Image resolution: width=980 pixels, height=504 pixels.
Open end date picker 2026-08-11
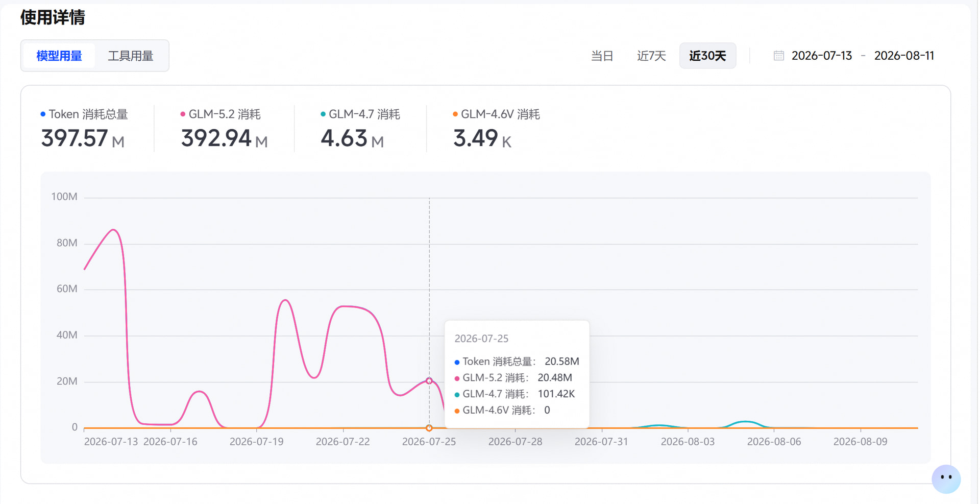click(x=904, y=56)
